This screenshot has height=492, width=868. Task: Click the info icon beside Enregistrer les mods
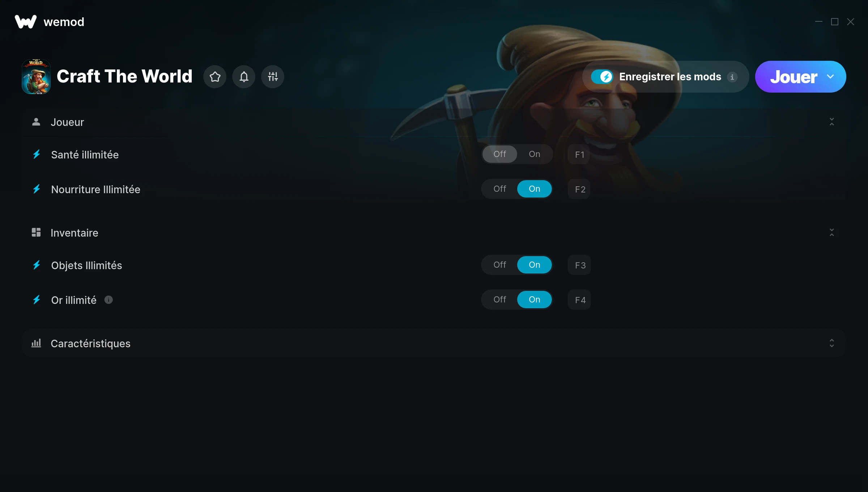point(732,77)
